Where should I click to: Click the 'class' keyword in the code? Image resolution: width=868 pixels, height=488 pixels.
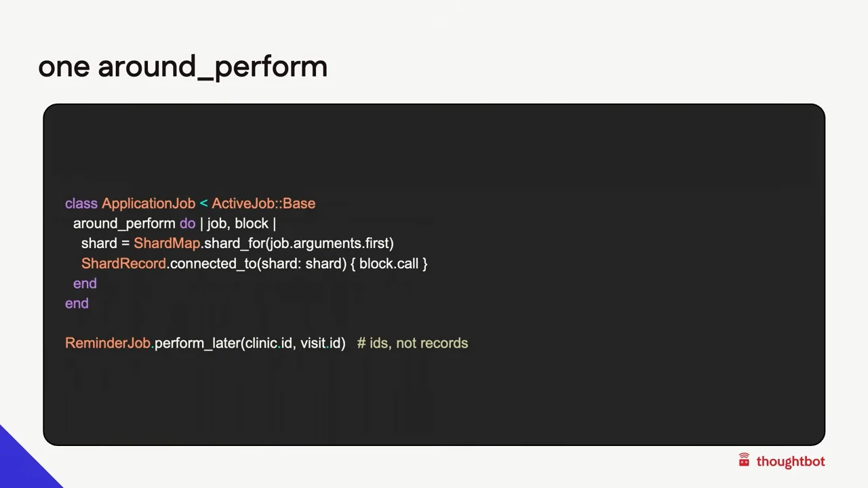click(x=81, y=203)
